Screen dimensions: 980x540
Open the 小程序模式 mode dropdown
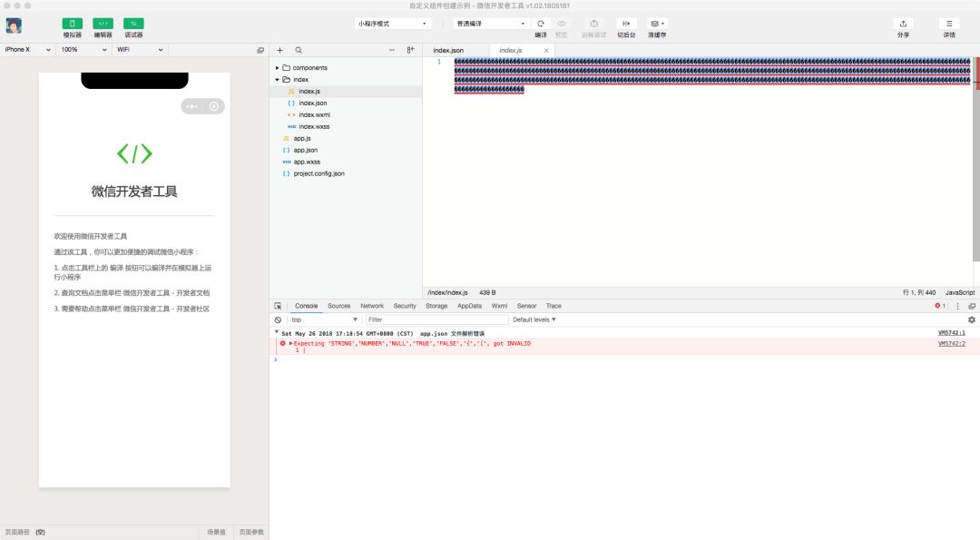pyautogui.click(x=393, y=24)
